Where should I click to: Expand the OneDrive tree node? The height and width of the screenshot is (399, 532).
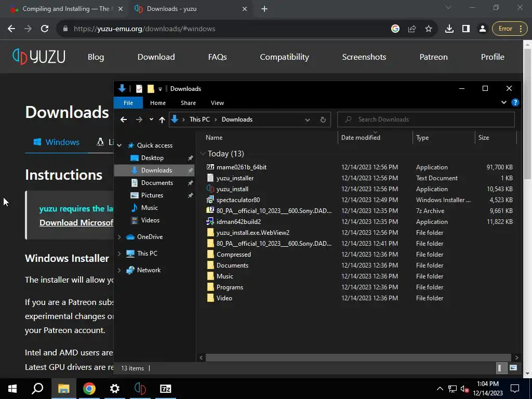tap(119, 237)
